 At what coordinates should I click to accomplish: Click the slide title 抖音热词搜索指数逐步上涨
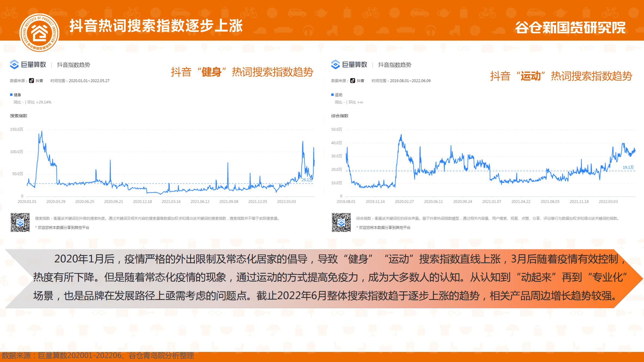tap(156, 26)
